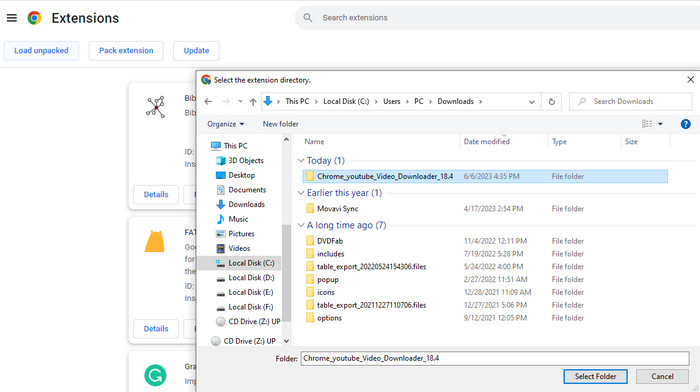Confirm with the Select Folder button

595,376
